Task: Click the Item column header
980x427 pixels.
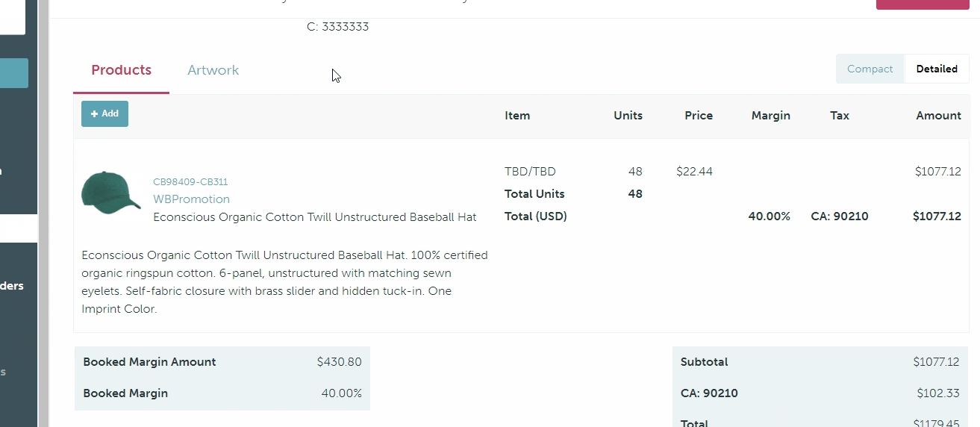Action: pos(517,116)
